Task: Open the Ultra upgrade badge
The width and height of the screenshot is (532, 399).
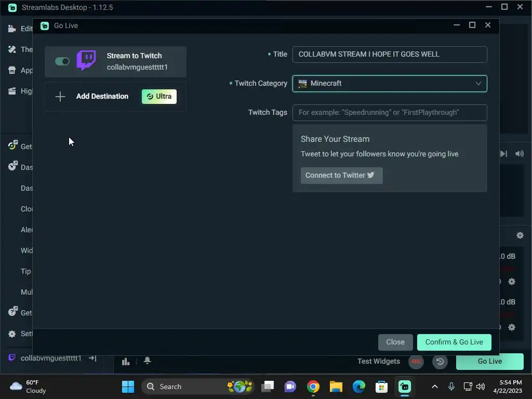Action: click(x=159, y=96)
